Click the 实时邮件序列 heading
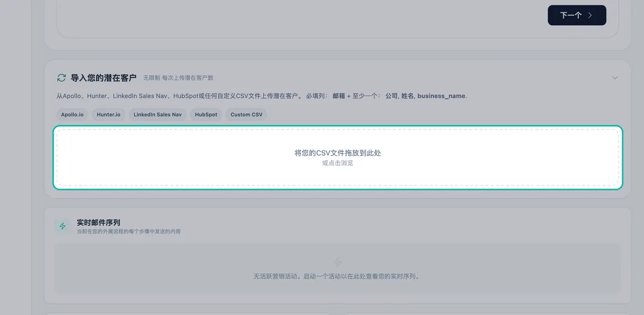The image size is (644, 315). [x=99, y=222]
